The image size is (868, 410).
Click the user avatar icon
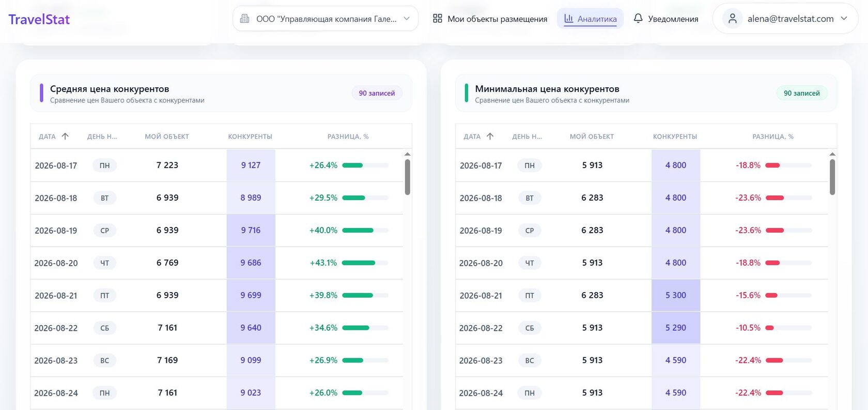[x=733, y=19]
